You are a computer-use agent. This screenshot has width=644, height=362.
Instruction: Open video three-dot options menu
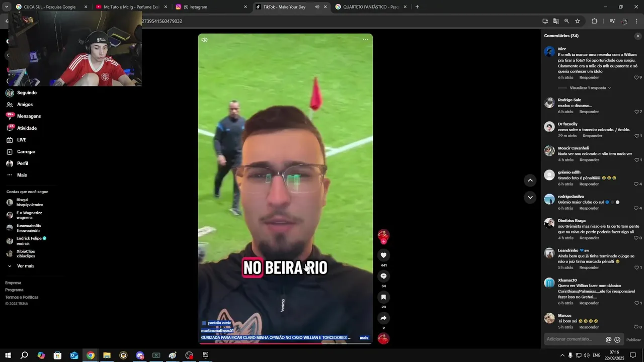365,40
